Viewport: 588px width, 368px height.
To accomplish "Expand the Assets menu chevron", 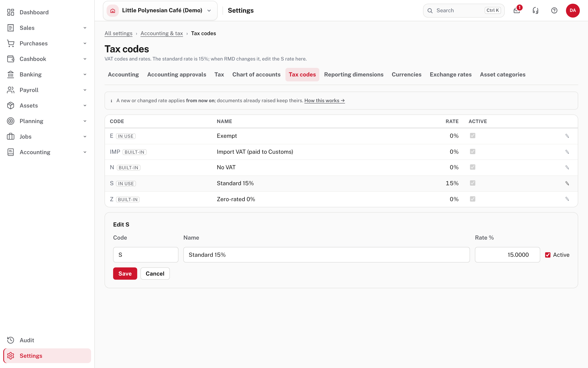I will coord(85,106).
